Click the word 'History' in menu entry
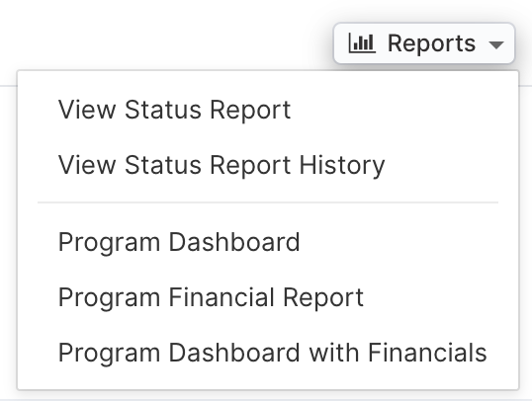 [342, 166]
